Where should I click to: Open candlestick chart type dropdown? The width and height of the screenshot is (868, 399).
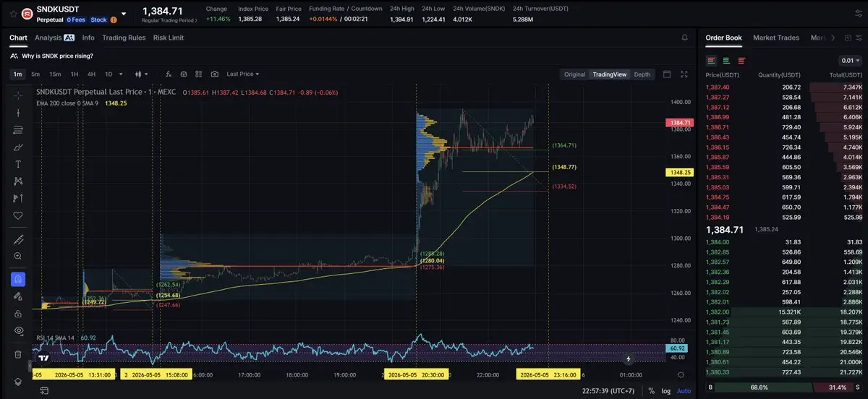coord(142,74)
